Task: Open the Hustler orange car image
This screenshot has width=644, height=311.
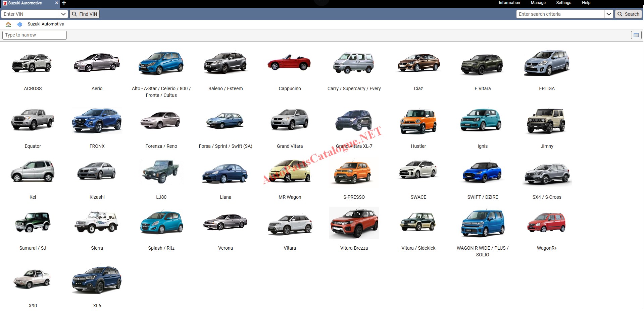Action: pos(418,121)
